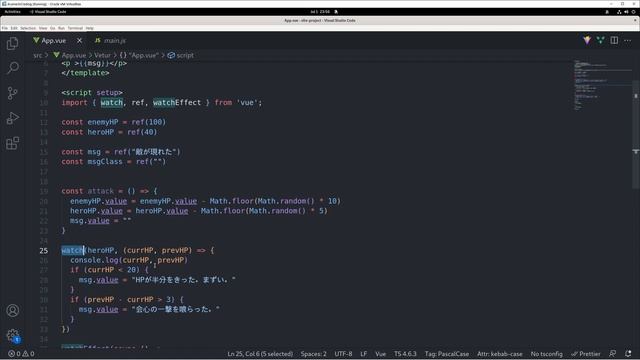Open the Run and Debug view

[x=12, y=118]
